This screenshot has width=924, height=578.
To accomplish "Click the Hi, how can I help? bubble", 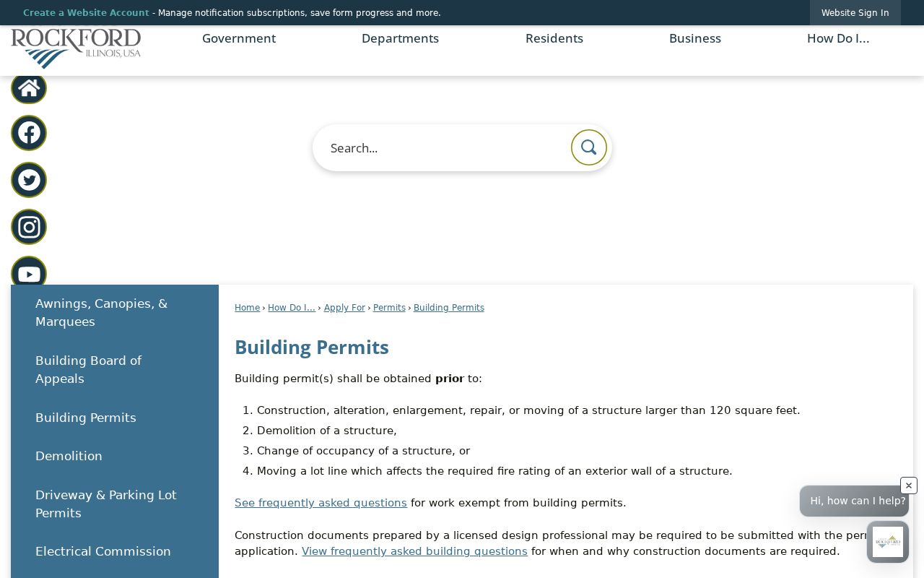I will (854, 501).
